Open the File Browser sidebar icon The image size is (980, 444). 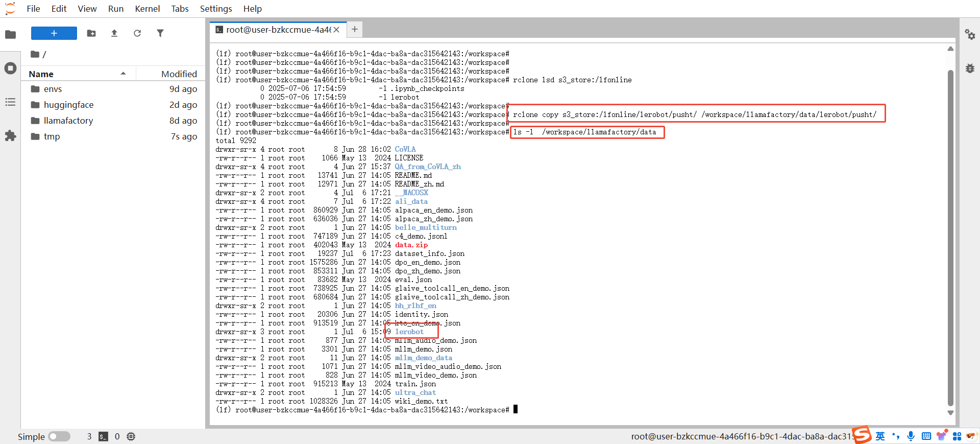(x=10, y=35)
